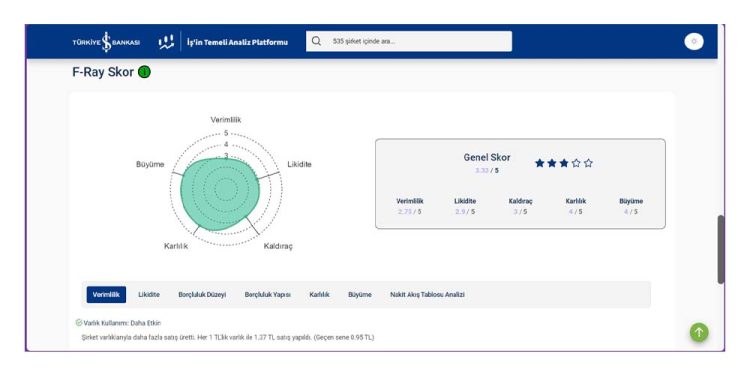Click the Kaldıraç 3 / 5 value
This screenshot has width=750, height=375.
pyautogui.click(x=520, y=211)
